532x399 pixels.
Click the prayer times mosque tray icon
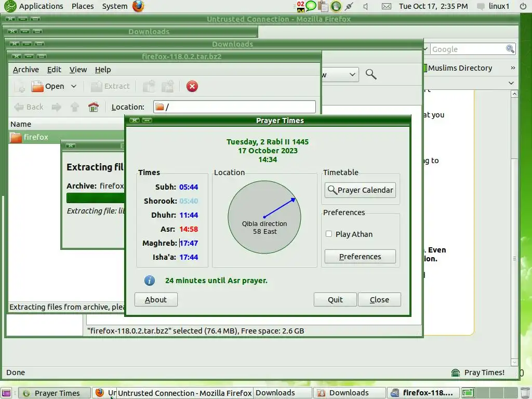click(336, 6)
